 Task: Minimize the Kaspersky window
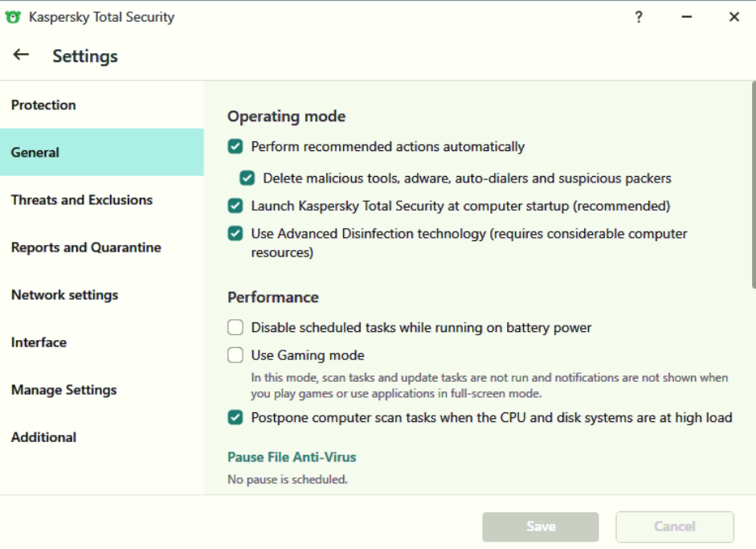pos(687,17)
